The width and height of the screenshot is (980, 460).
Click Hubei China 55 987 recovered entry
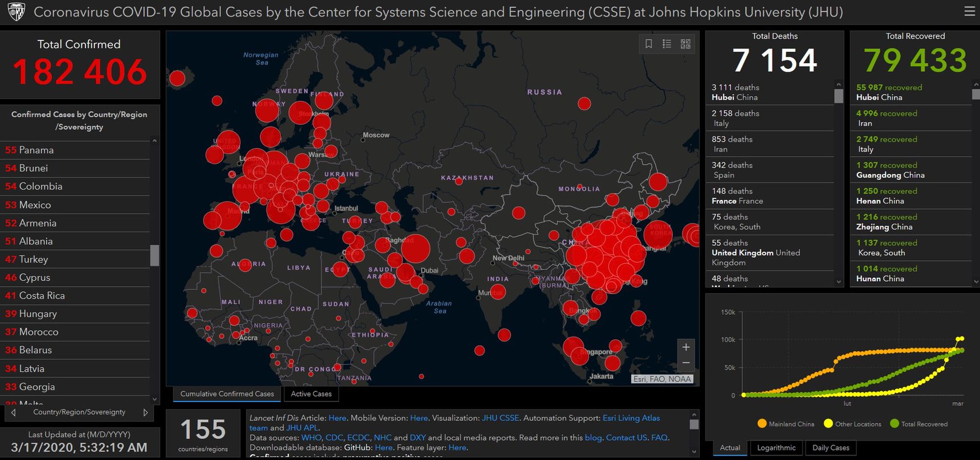coord(911,92)
